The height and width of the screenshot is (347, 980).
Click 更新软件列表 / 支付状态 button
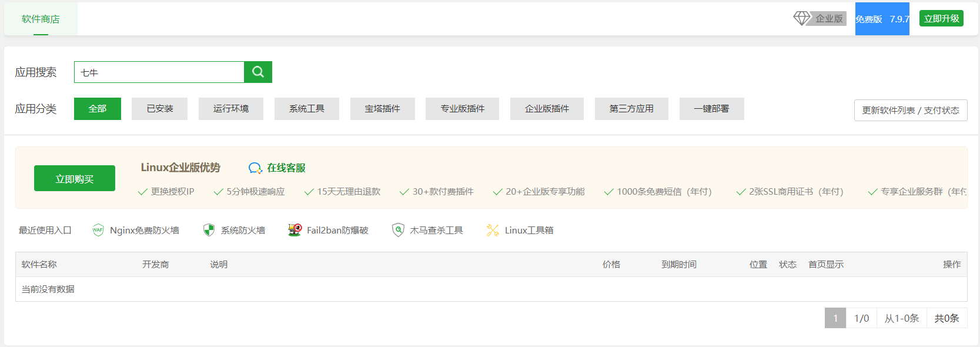(910, 110)
